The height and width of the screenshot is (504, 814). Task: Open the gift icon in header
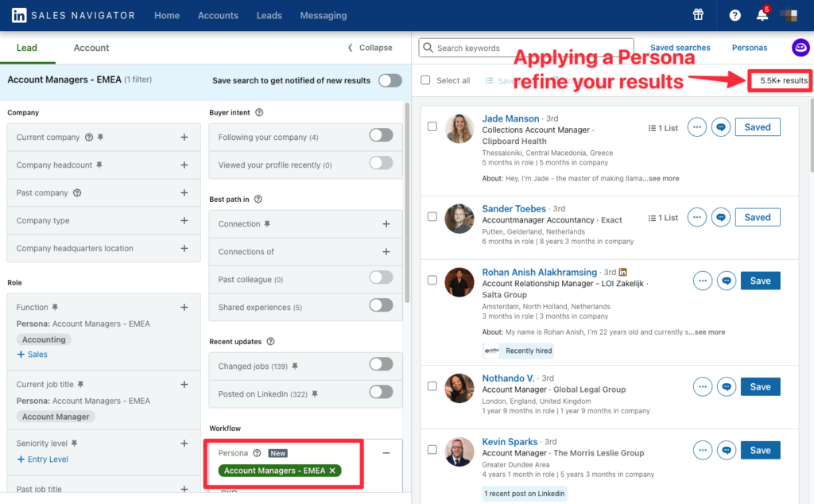tap(698, 15)
